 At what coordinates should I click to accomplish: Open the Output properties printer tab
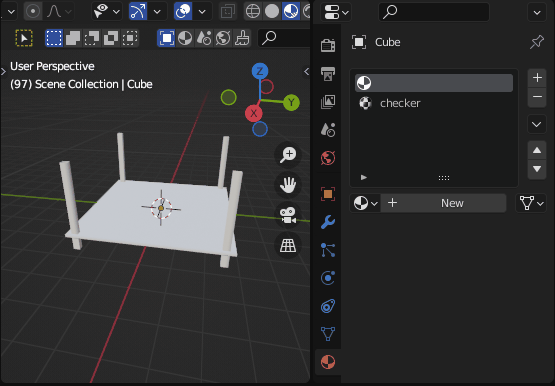pyautogui.click(x=328, y=74)
